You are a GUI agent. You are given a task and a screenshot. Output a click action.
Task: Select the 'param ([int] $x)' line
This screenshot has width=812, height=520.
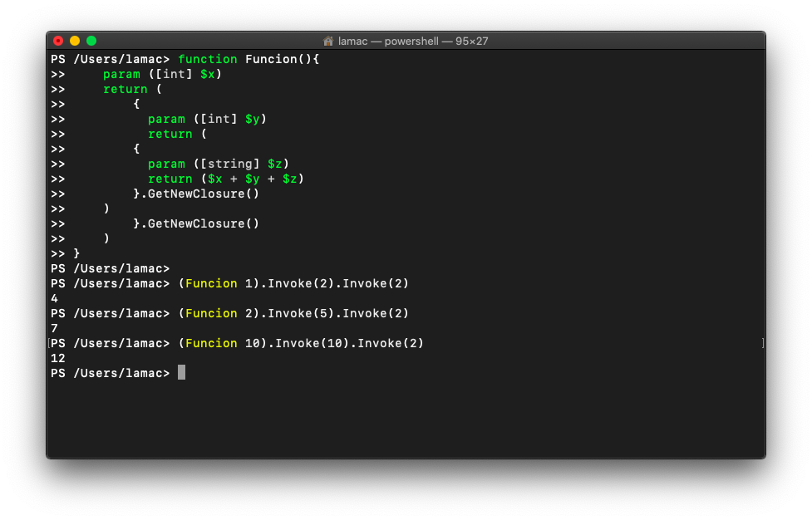click(x=162, y=75)
